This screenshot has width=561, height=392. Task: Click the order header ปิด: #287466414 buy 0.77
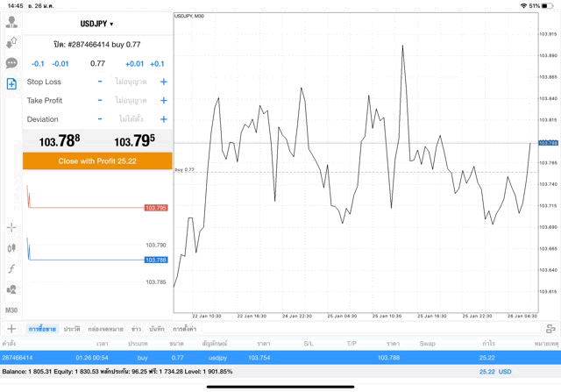tap(97, 45)
